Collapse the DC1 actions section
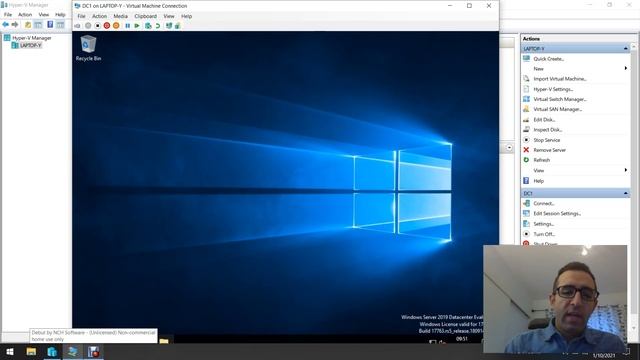This screenshot has height=360, width=640. point(625,193)
